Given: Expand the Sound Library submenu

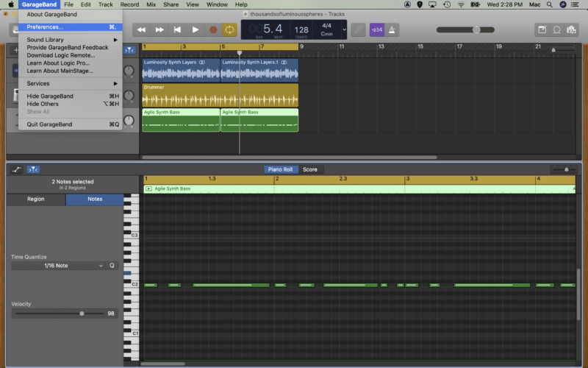Looking at the screenshot, I should tap(71, 40).
